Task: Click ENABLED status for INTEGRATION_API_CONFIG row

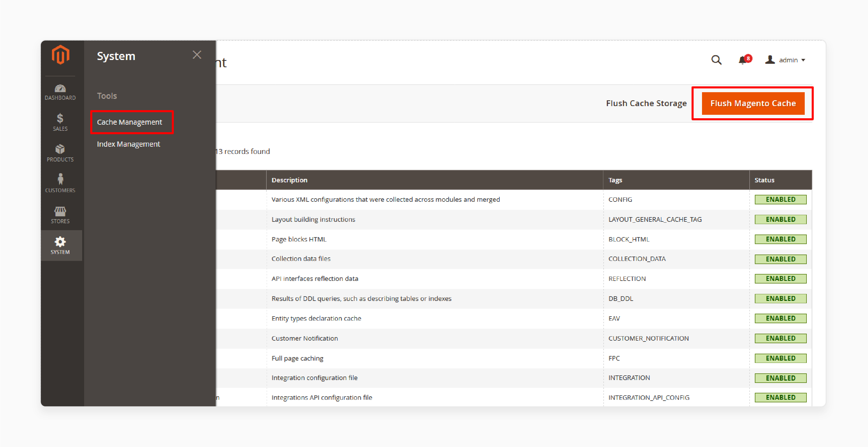Action: [x=780, y=397]
